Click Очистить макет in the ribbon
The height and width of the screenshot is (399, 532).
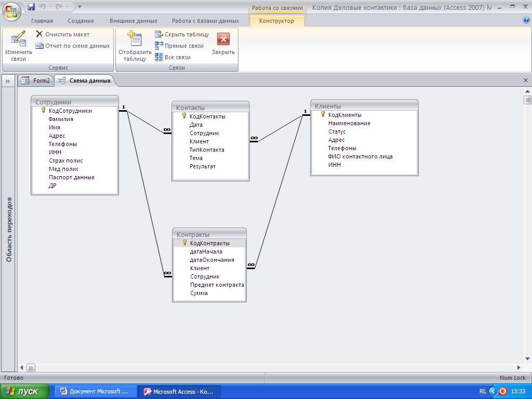[62, 34]
